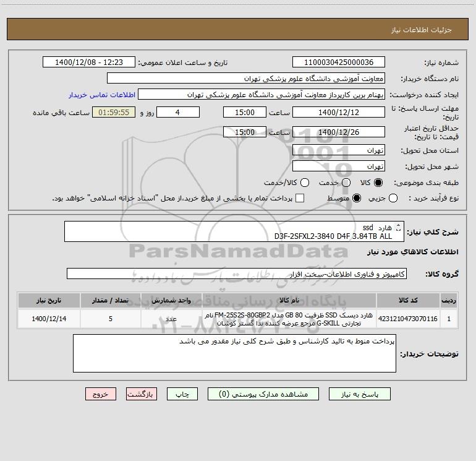Click product code 4231210473070116 cell
This screenshot has width=476, height=461.
click(x=408, y=319)
